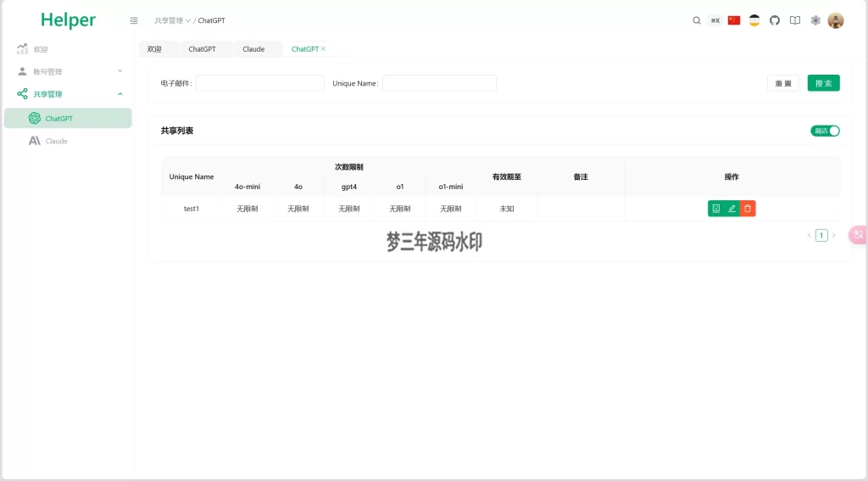Click the o1 column header
Image resolution: width=868 pixels, height=481 pixels.
pos(400,187)
